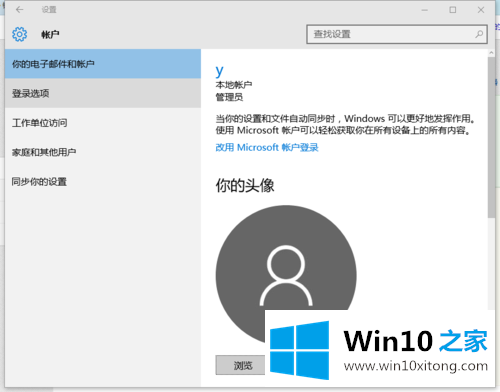Click the vertical scrollbar thumb

coord(491,137)
